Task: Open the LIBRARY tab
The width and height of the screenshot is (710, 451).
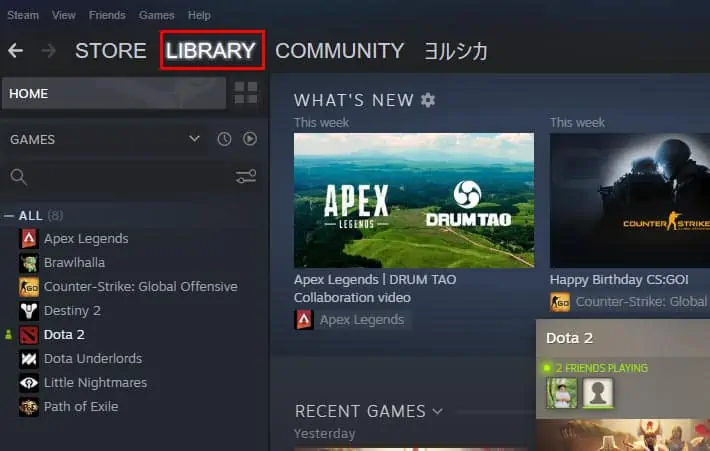Action: point(211,50)
